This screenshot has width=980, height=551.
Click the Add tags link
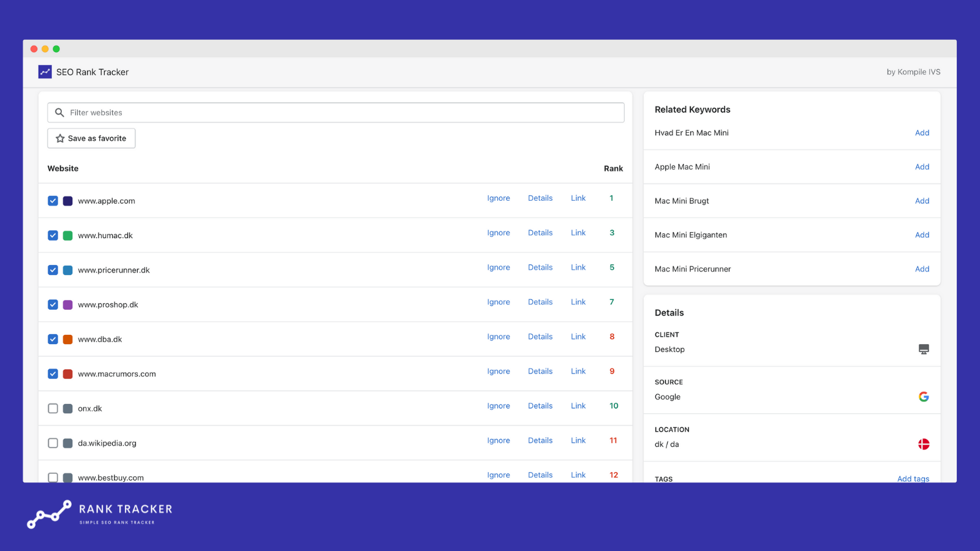point(913,479)
